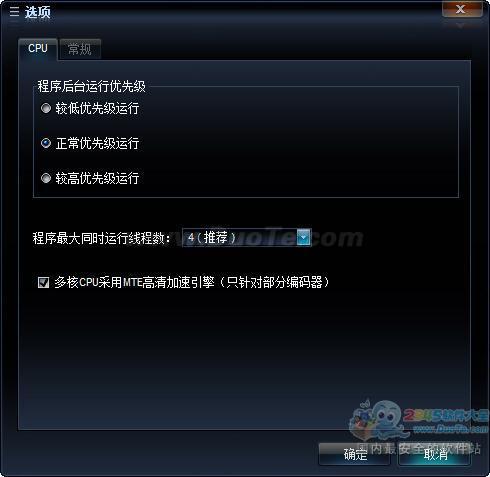The width and height of the screenshot is (490, 477).
Task: Close the 选项 dialog with the X button
Action: click(462, 9)
